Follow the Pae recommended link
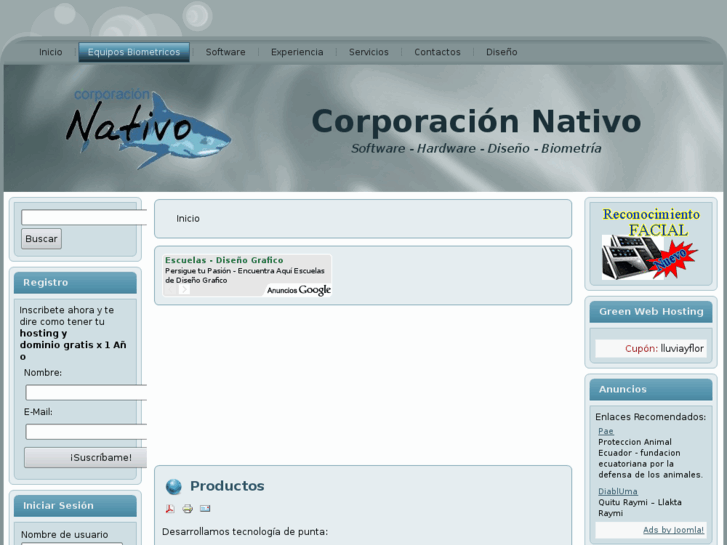Image resolution: width=727 pixels, height=545 pixels. point(606,431)
